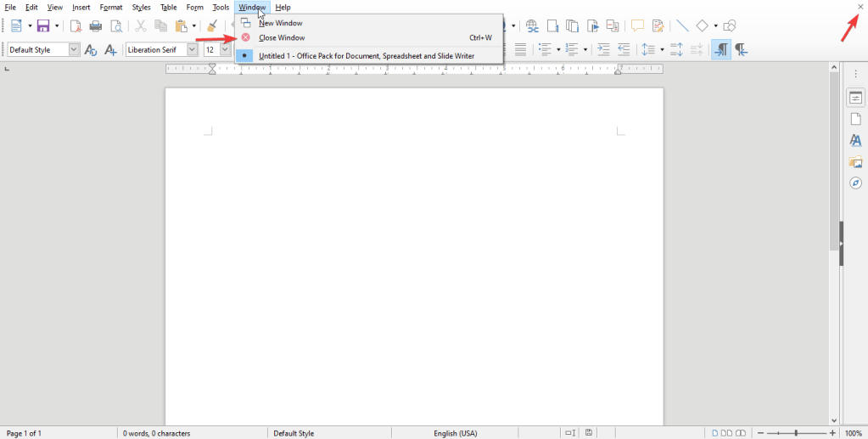
Task: Click the Increase Indent icon
Action: [603, 50]
